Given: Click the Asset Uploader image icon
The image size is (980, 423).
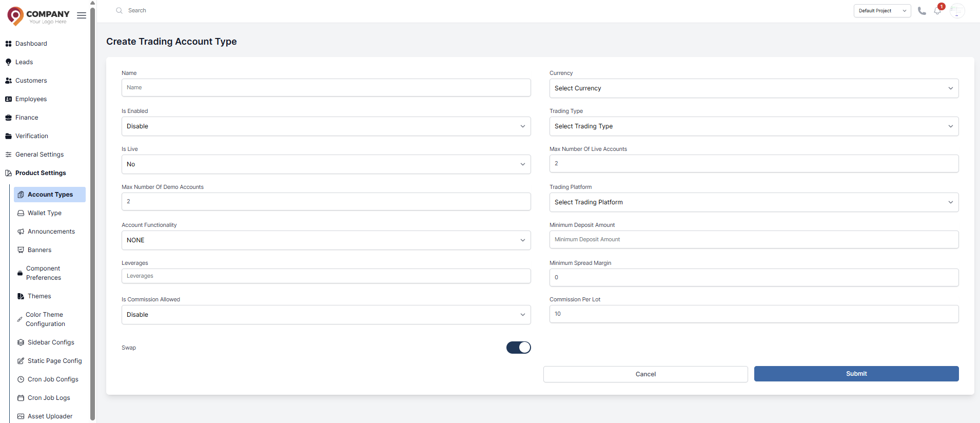Looking at the screenshot, I should [21, 416].
